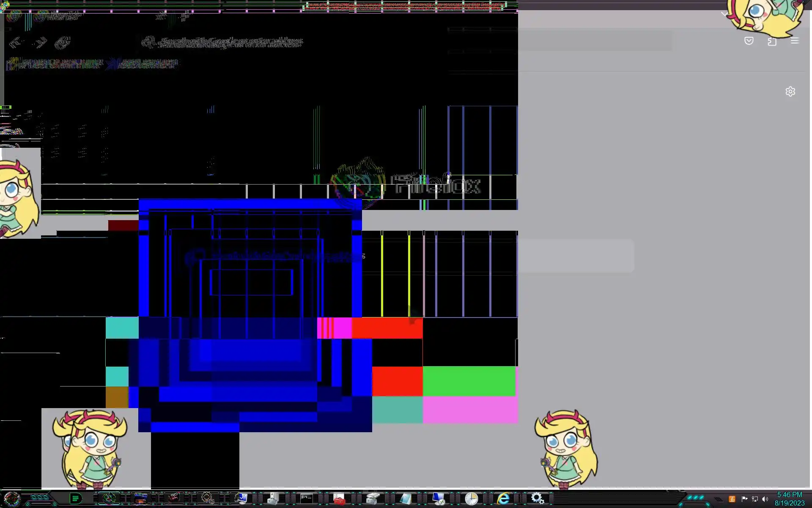Expand the list all tabs chevron
This screenshot has width=812, height=508.
click(x=724, y=14)
